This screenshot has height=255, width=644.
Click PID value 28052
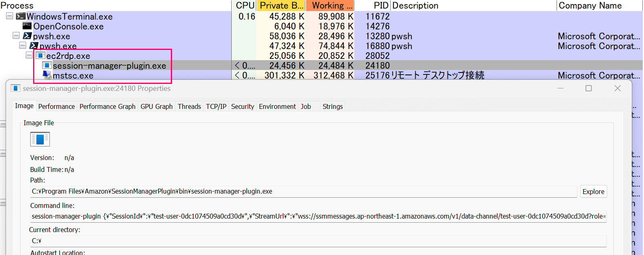click(378, 56)
